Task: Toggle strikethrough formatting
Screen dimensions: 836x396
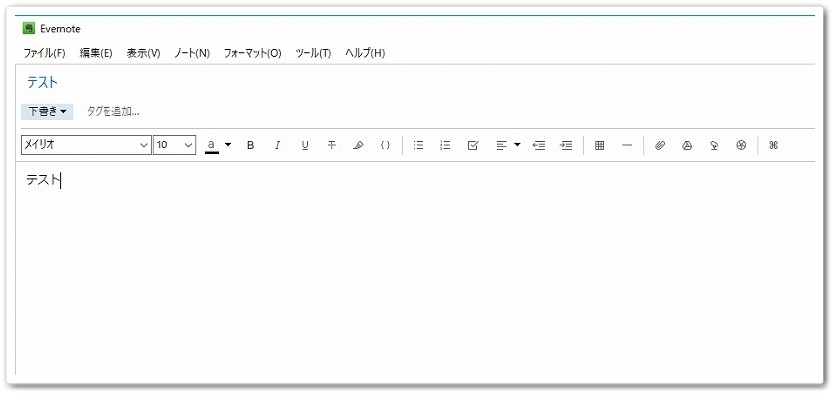Action: (332, 145)
